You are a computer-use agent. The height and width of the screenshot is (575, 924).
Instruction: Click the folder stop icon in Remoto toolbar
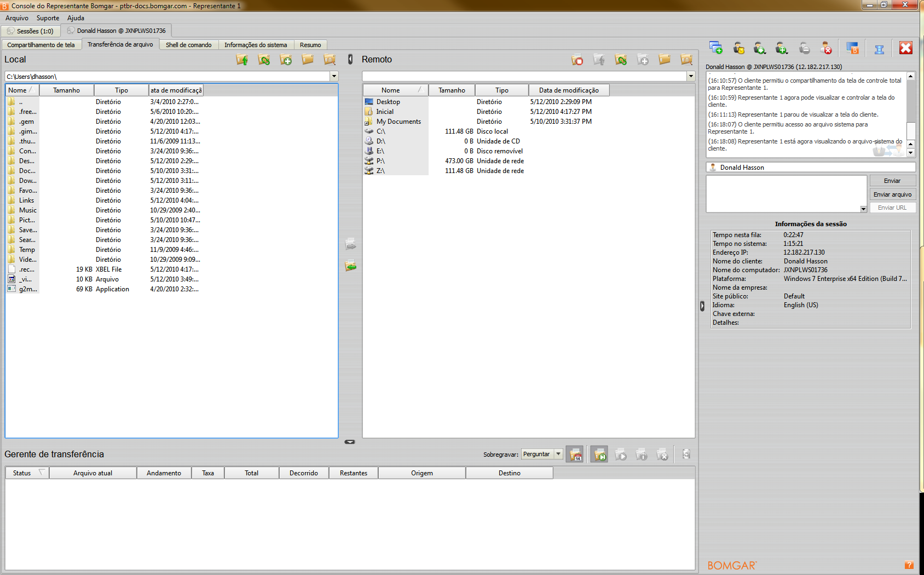tap(577, 60)
